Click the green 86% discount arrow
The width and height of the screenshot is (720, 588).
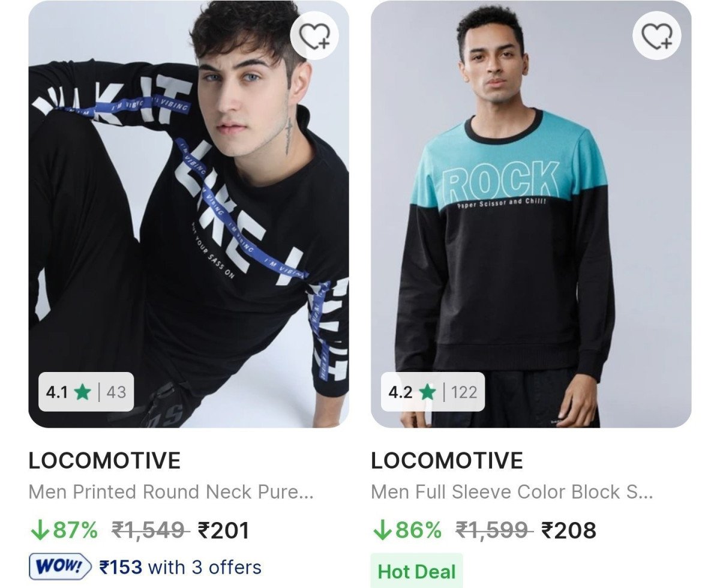[x=381, y=530]
